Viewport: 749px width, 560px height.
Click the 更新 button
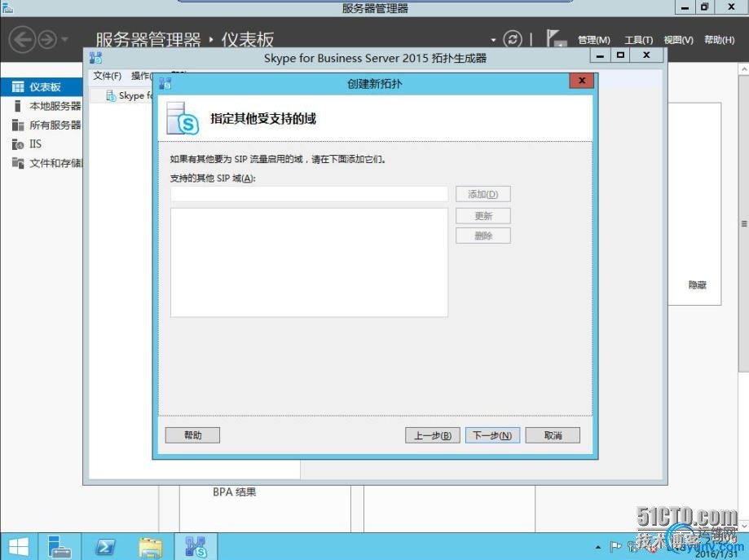tap(483, 216)
